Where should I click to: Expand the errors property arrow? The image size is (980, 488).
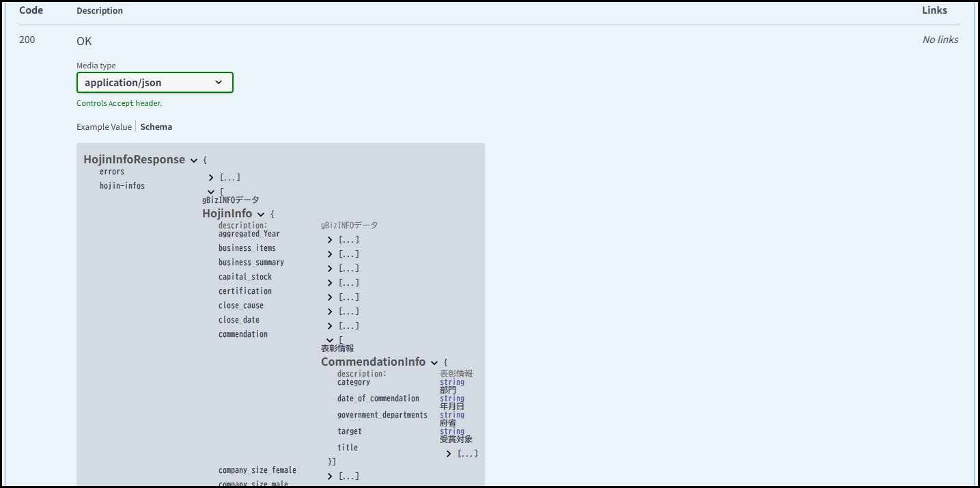point(211,178)
